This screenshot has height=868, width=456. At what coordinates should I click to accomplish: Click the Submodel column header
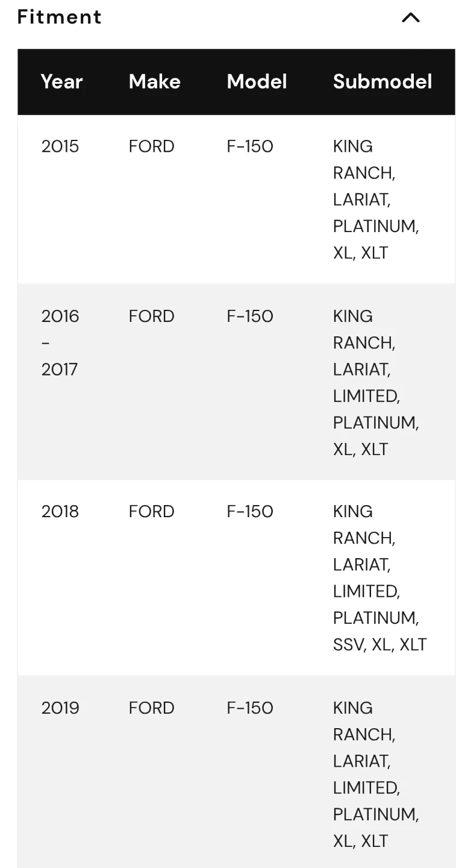(383, 81)
